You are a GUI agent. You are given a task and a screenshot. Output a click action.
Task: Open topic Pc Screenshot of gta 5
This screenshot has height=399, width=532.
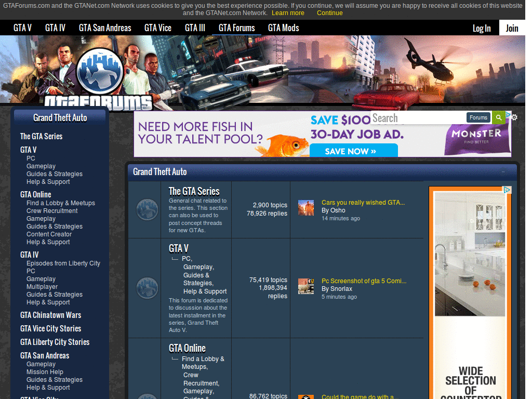coord(364,281)
